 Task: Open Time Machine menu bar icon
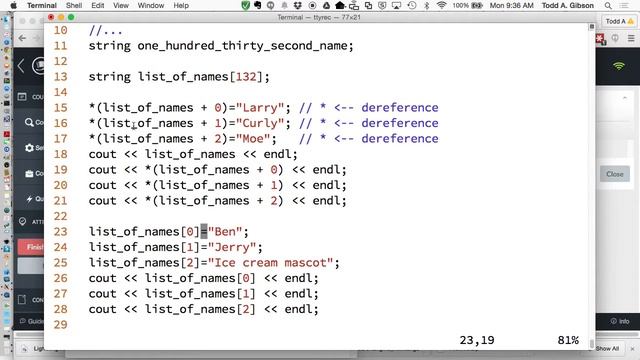pos(412,5)
